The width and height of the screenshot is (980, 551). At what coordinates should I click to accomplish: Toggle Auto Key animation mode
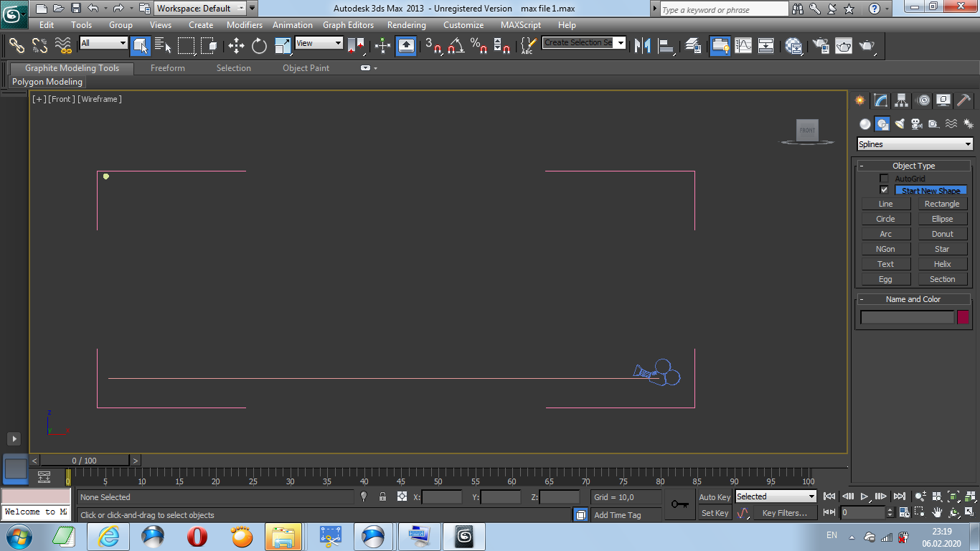click(715, 497)
